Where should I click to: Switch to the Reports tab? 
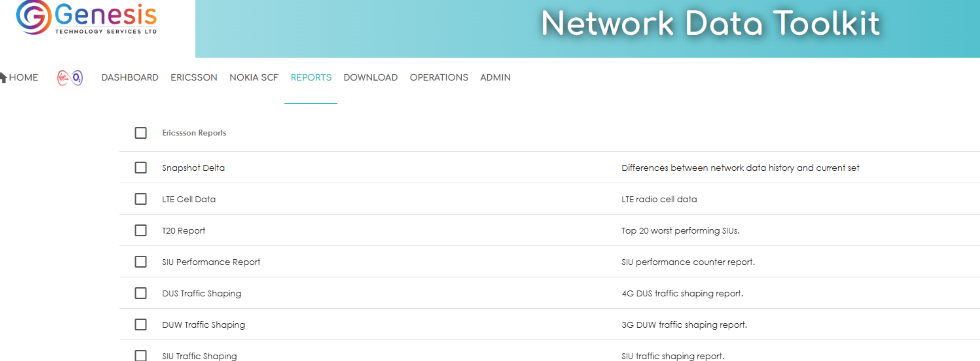pyautogui.click(x=311, y=78)
